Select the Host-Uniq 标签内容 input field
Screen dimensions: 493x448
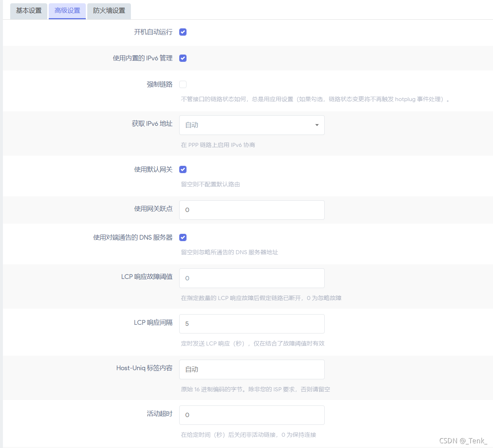252,369
